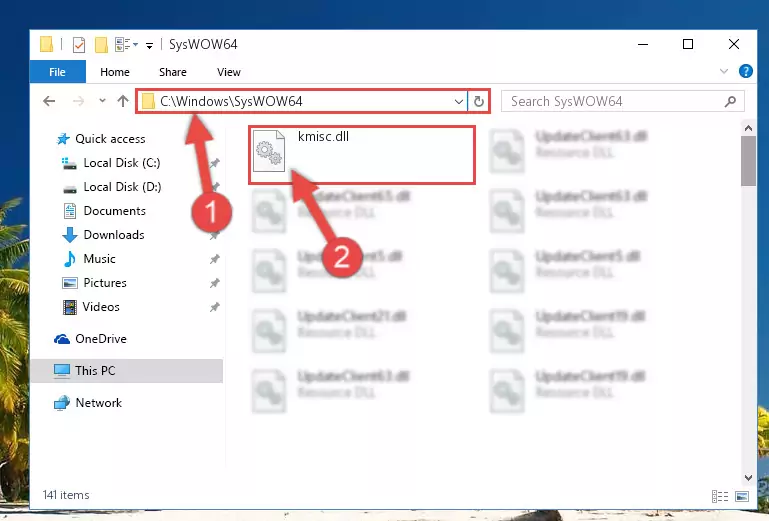The height and width of the screenshot is (521, 769).
Task: Switch to large icons view in status bar
Action: (743, 496)
